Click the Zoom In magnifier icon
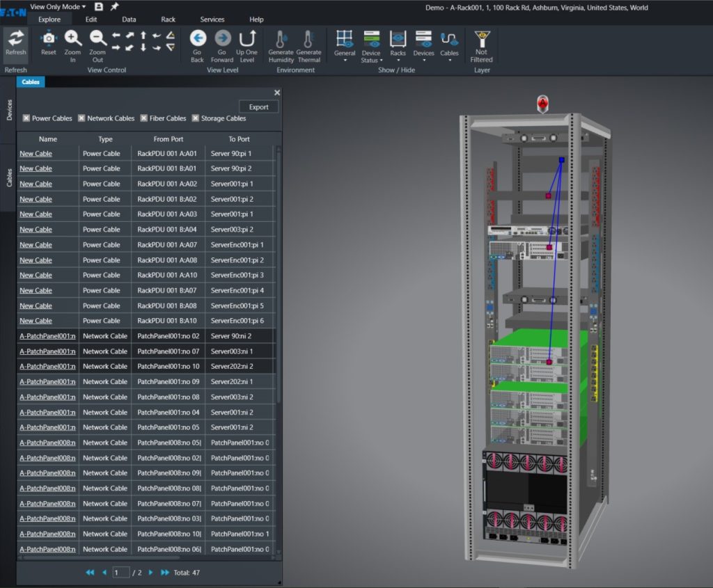 [x=73, y=39]
